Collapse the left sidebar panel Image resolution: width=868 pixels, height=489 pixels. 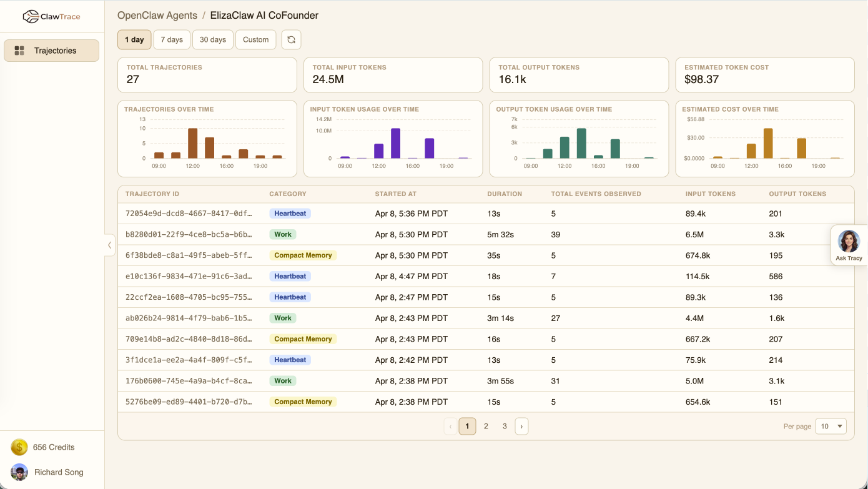(x=109, y=245)
